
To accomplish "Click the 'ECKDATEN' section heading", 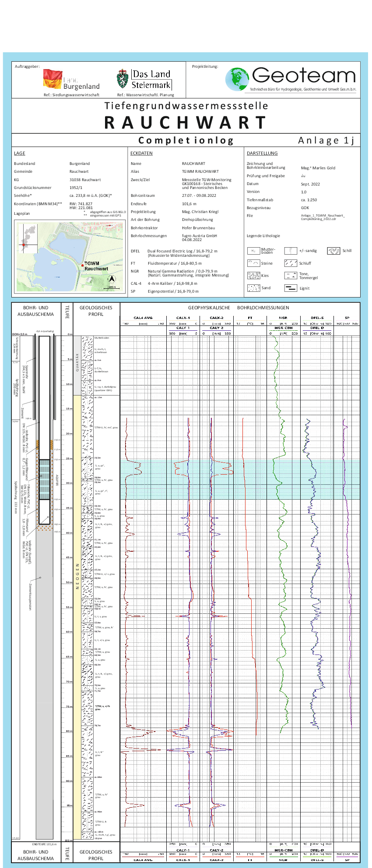I will 141,154.
